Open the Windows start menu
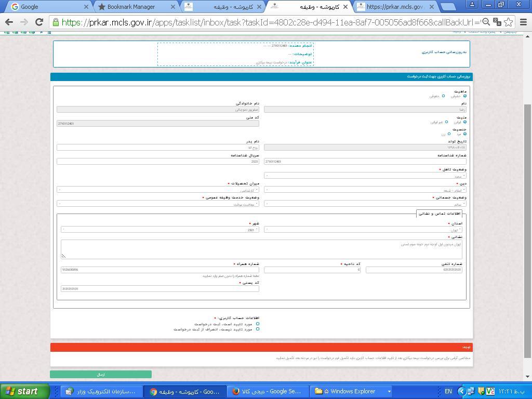Image resolution: width=532 pixels, height=399 pixels. pos(24,391)
